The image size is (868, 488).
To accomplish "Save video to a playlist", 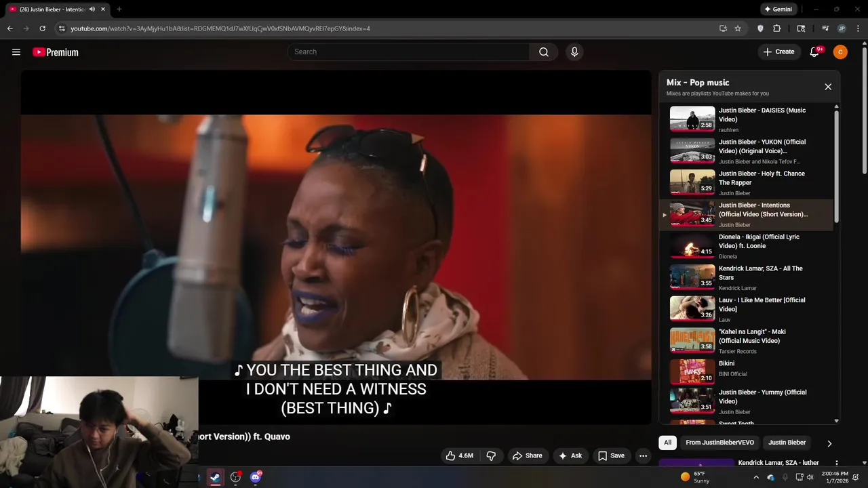I will pos(611,456).
